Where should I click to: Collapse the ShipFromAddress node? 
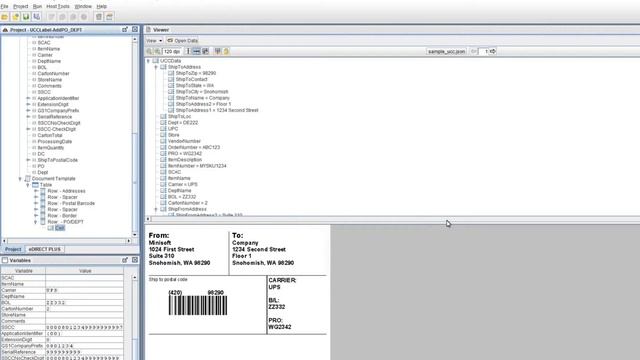pos(156,209)
